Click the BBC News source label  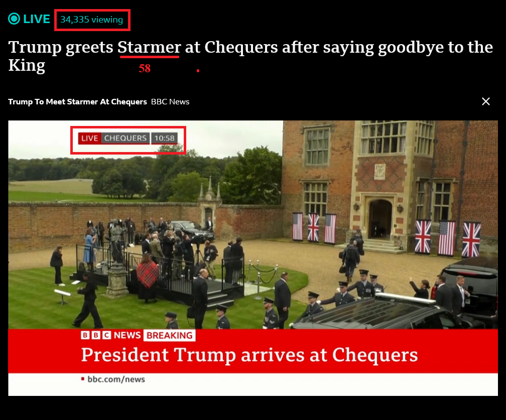pyautogui.click(x=170, y=101)
